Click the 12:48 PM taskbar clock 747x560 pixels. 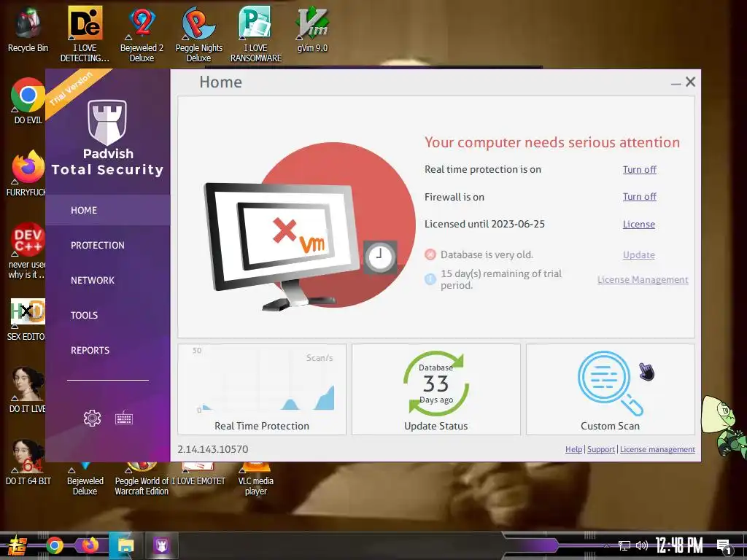[x=679, y=545]
